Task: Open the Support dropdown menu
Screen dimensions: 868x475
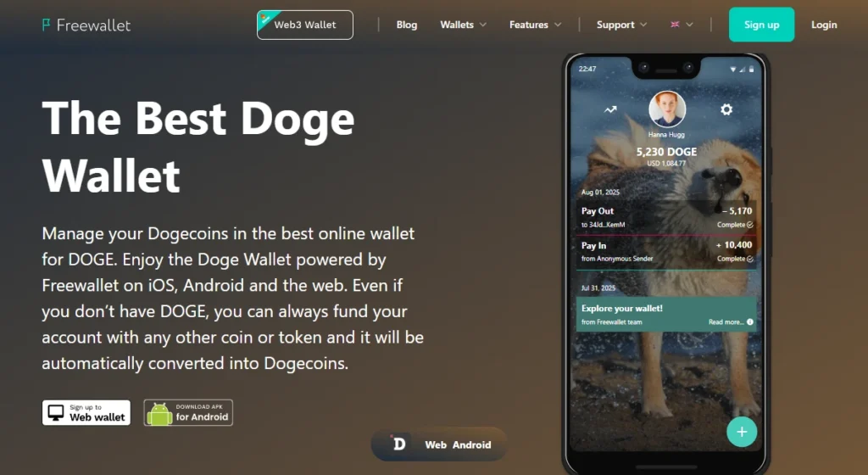Action: click(x=621, y=25)
